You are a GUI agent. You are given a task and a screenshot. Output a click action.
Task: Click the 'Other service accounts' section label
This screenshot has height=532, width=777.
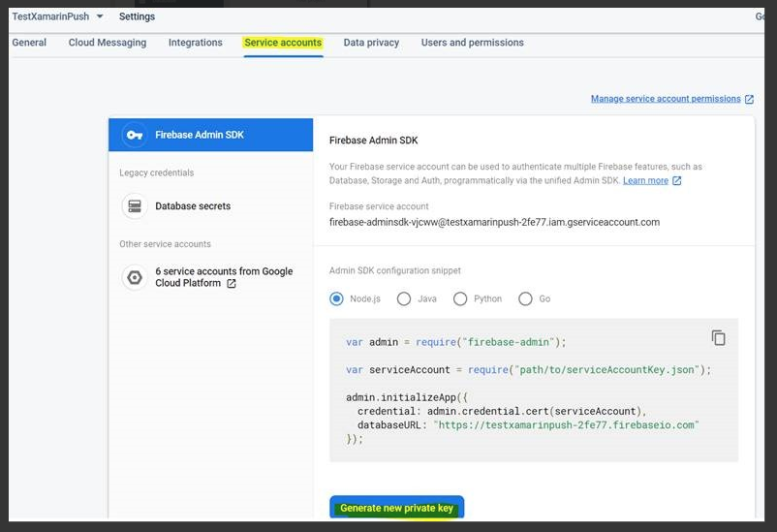165,244
